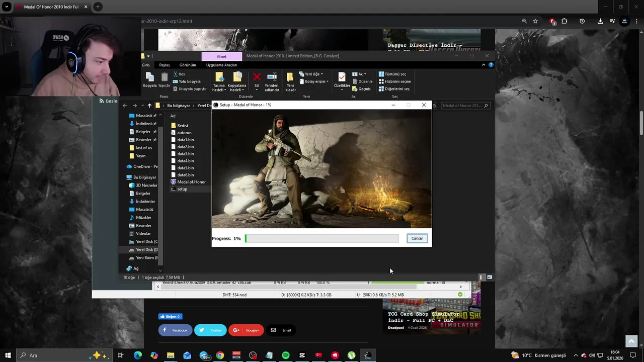Click Bu bilgisayar in the address bar

point(179,106)
